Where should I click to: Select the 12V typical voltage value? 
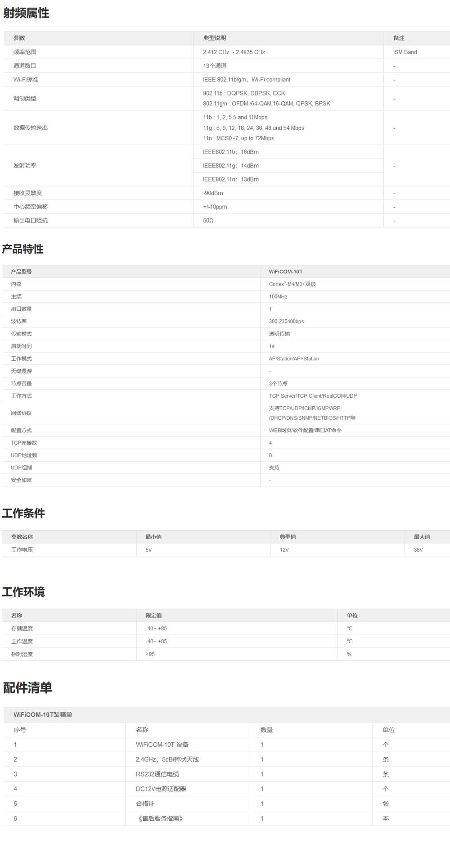coord(284,550)
